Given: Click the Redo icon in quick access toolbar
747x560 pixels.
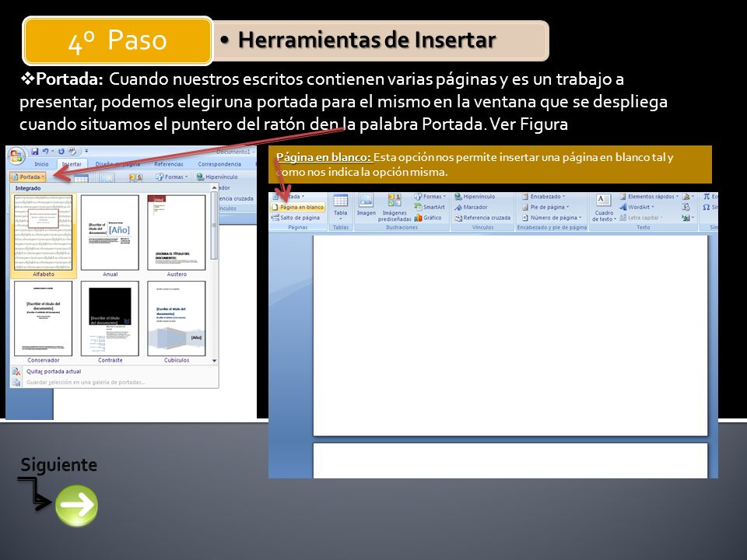Looking at the screenshot, I should [x=61, y=152].
